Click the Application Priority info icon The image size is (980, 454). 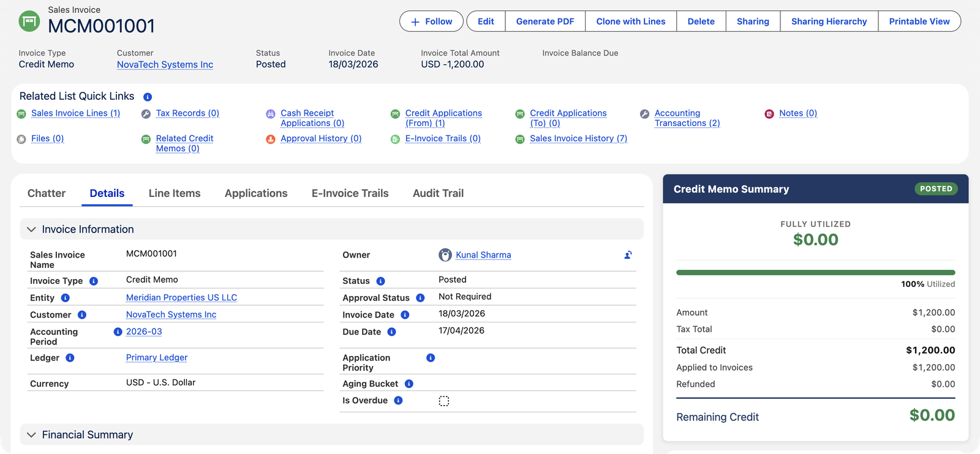tap(431, 358)
